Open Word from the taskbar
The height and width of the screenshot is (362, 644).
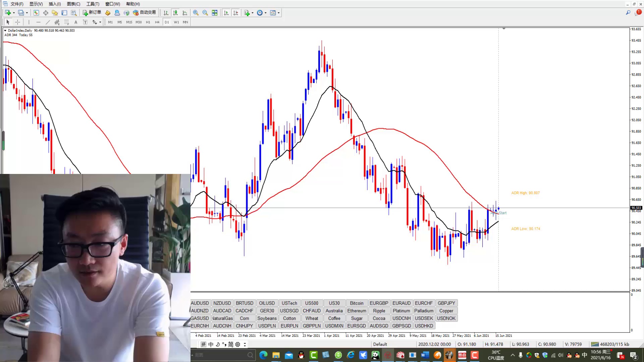click(425, 355)
